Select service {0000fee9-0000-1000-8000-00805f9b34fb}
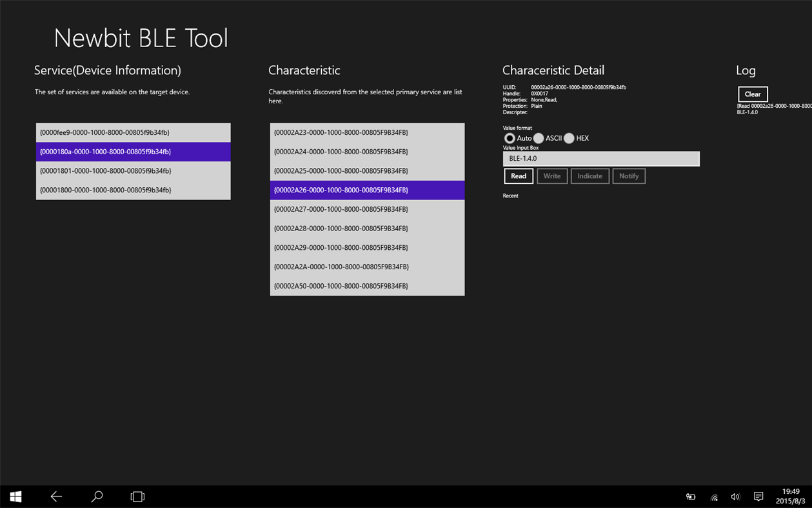The height and width of the screenshot is (508, 812). 133,132
